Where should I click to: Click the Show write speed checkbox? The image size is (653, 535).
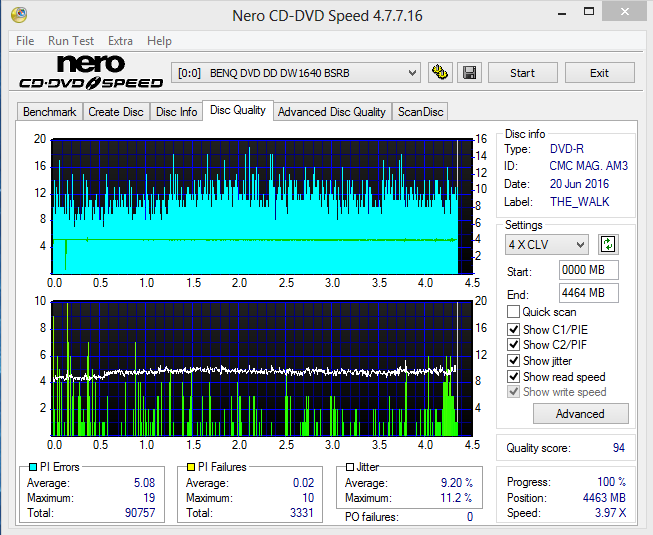click(513, 392)
